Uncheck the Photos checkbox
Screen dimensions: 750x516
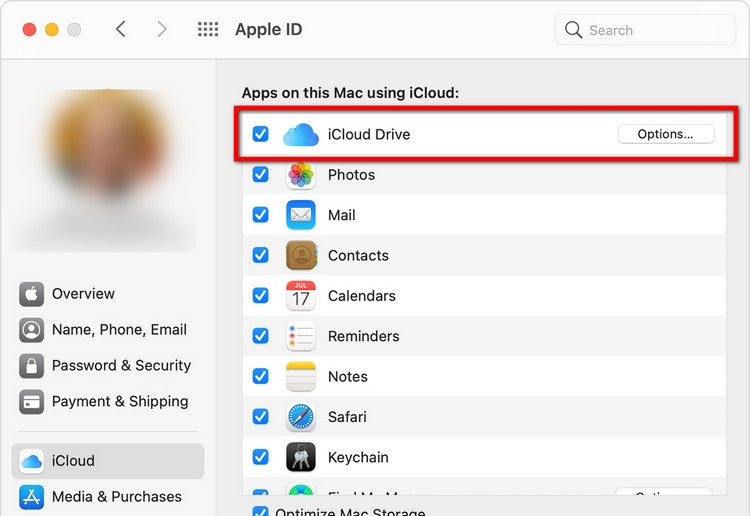tap(260, 175)
